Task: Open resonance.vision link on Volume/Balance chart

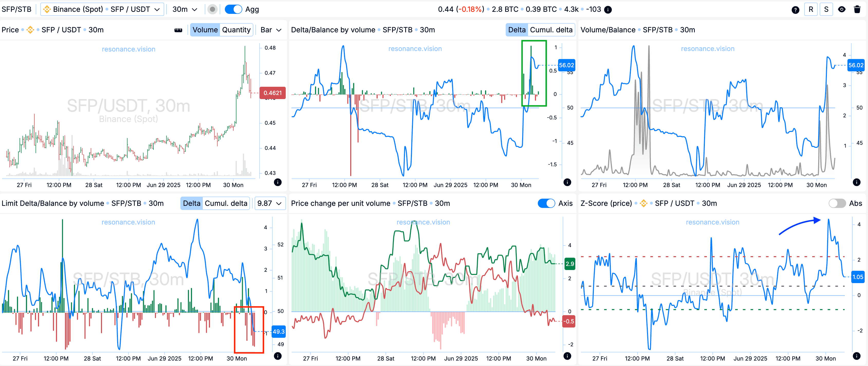Action: tap(708, 49)
